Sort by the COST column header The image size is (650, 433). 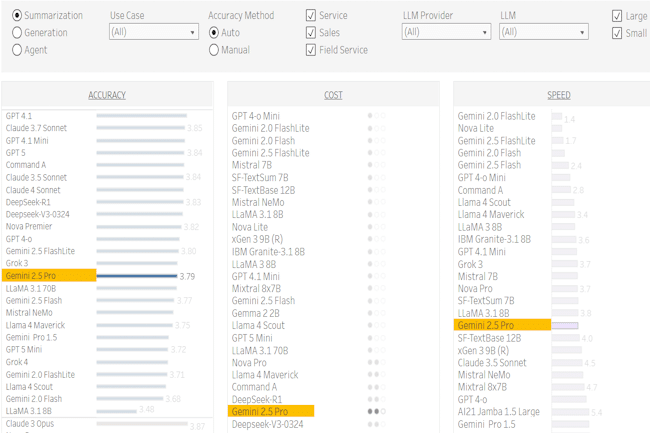333,95
